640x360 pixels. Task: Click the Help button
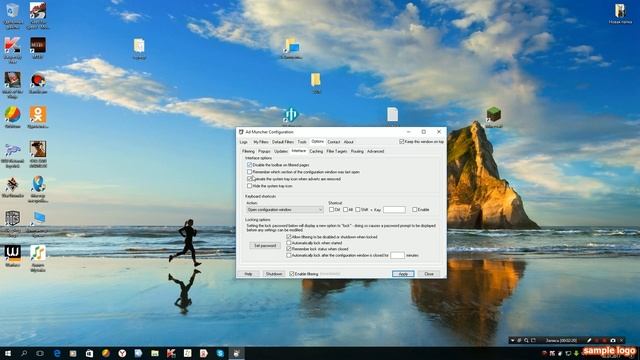(x=248, y=274)
